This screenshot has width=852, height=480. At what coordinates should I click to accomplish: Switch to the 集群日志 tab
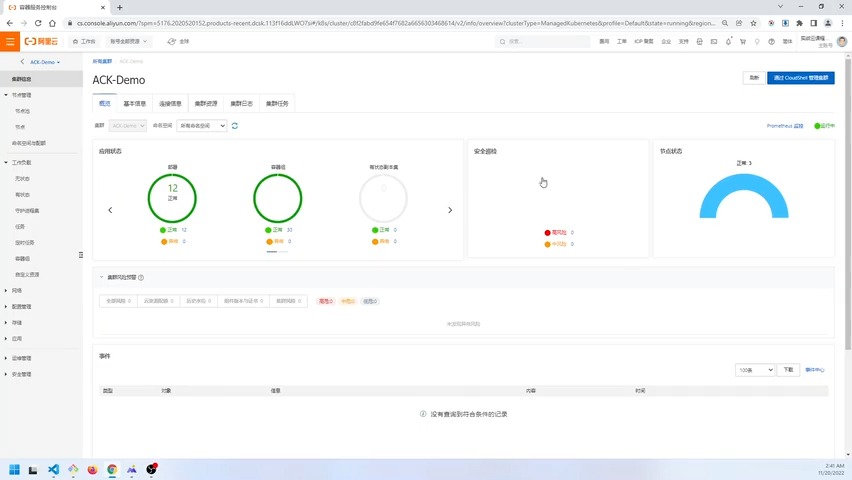(241, 103)
